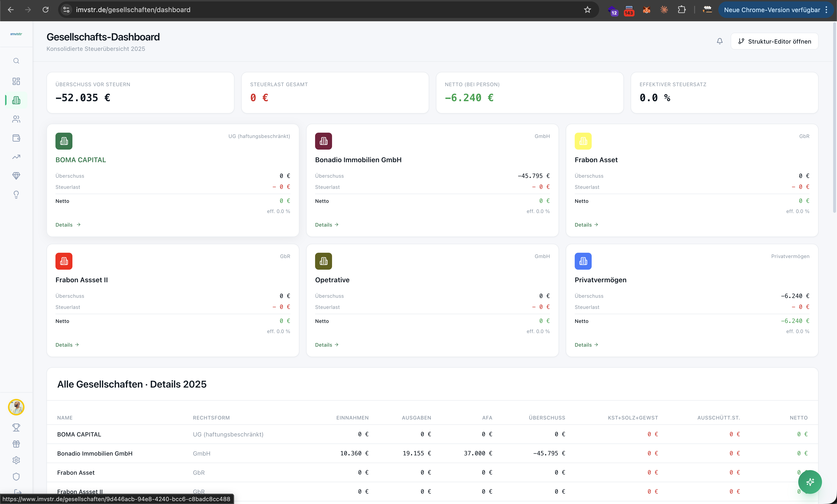Click the search icon in the sidebar

coord(16,61)
